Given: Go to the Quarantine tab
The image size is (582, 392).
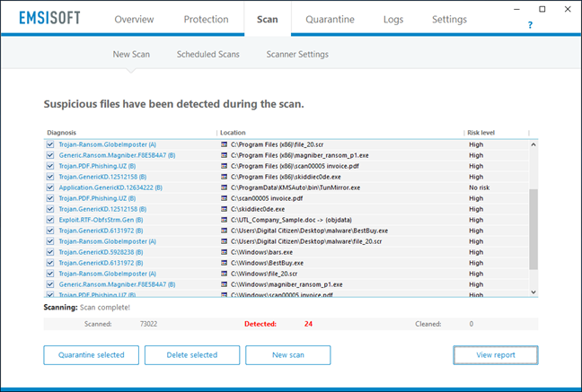Looking at the screenshot, I should point(330,19).
